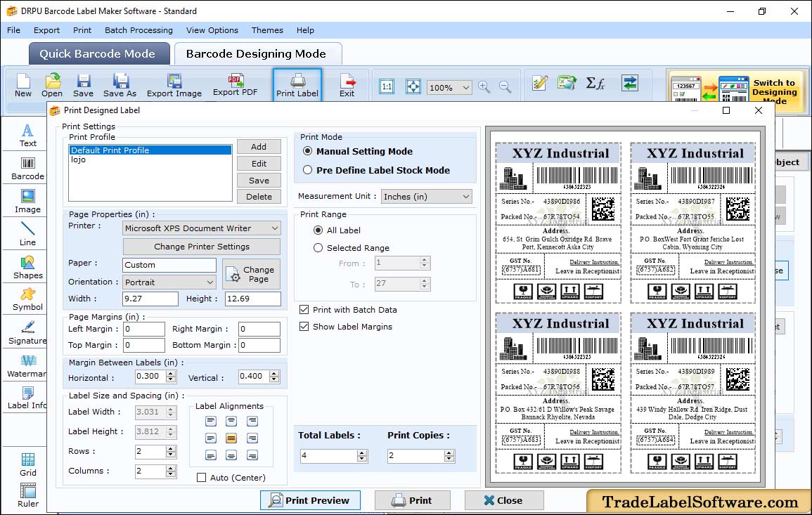The width and height of the screenshot is (812, 515).
Task: Click the edit pencil notepad icon
Action: click(x=540, y=83)
